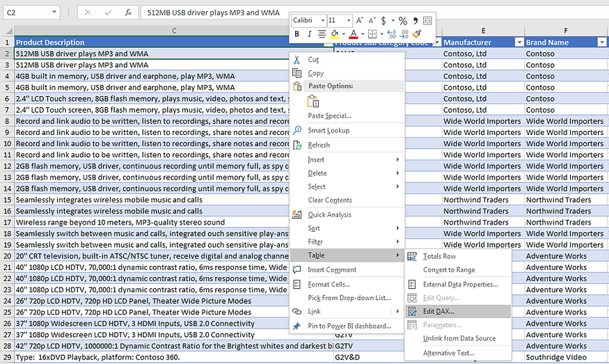Open Alternative Text option
Image resolution: width=609 pixels, height=364 pixels.
coord(458,353)
